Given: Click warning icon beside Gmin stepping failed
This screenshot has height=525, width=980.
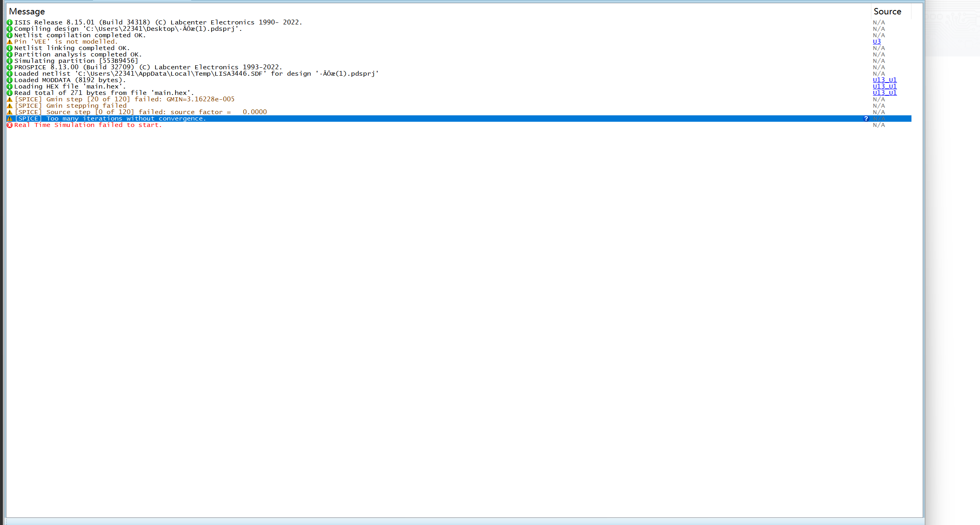Looking at the screenshot, I should 10,106.
